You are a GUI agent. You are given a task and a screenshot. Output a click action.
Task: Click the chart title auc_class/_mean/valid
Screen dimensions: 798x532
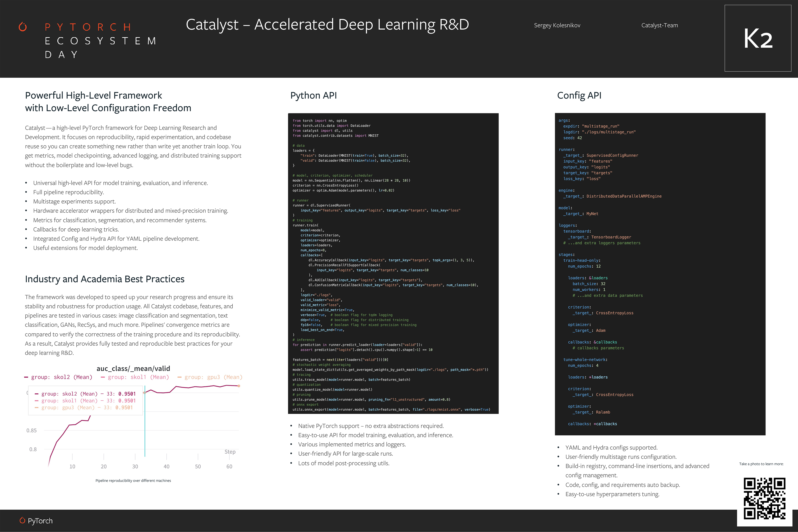pos(133,369)
